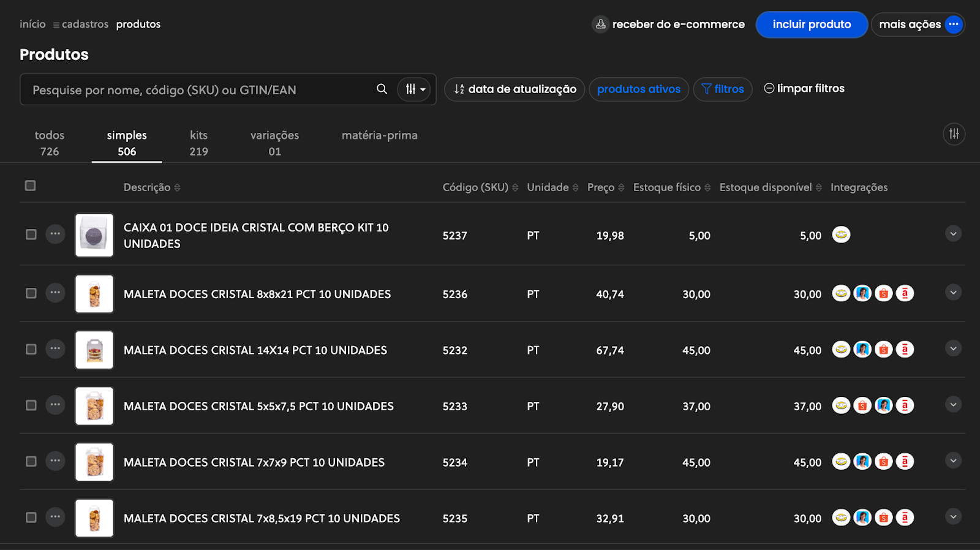Image resolution: width=980 pixels, height=550 pixels.
Task: Open search options dropdown beside the search icon
Action: [414, 89]
